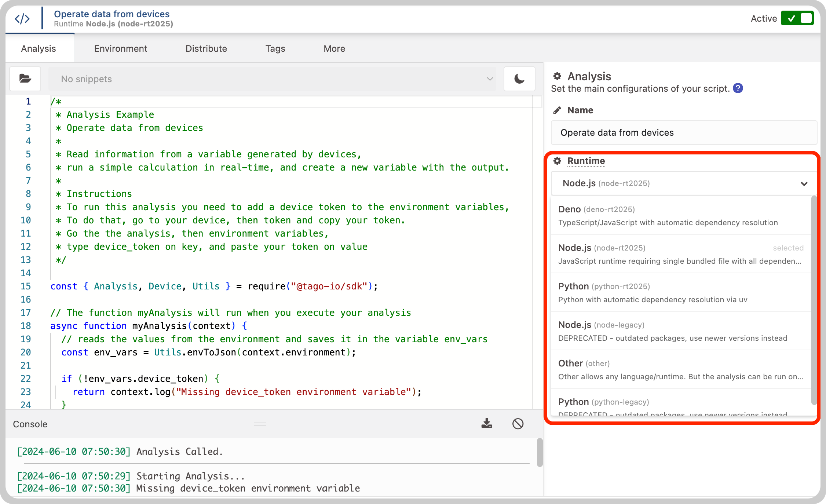Click the blue help question mark icon
This screenshot has width=826, height=504.
[738, 88]
